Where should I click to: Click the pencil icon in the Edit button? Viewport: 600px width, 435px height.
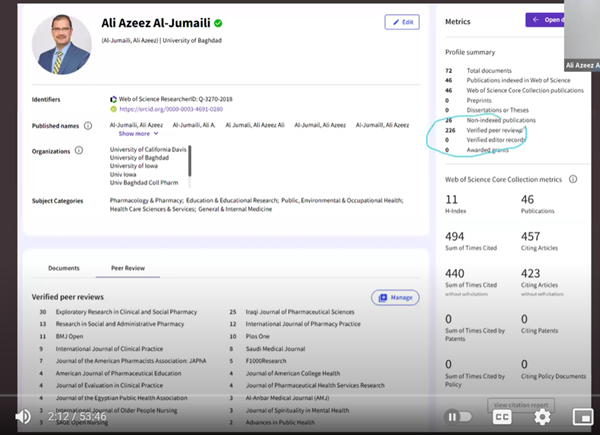pyautogui.click(x=396, y=22)
